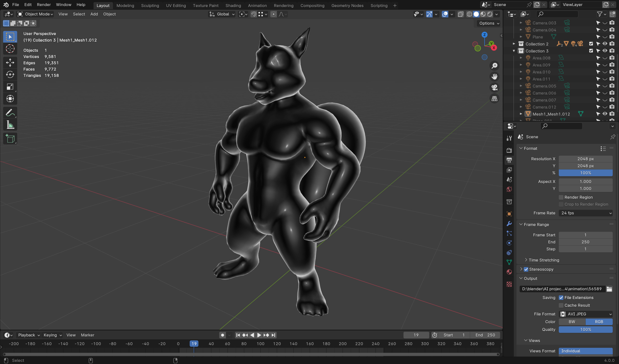The image size is (619, 364).
Task: Expand the Time Stretching subpanel
Action: [x=526, y=260]
